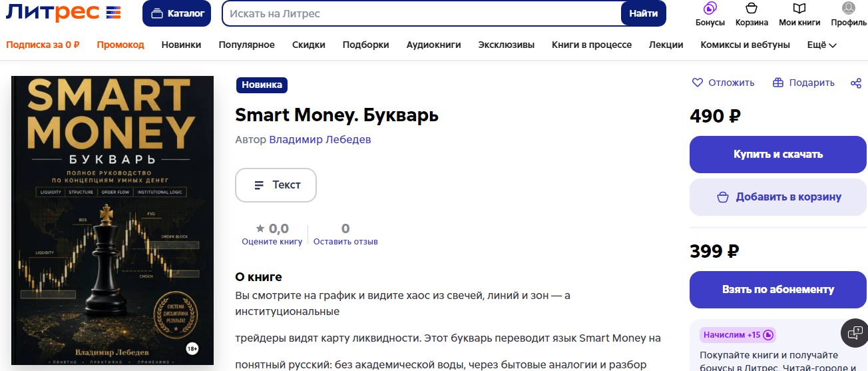The height and width of the screenshot is (371, 868).
Task: Click the Smart Money. Букварь title
Action: (337, 115)
